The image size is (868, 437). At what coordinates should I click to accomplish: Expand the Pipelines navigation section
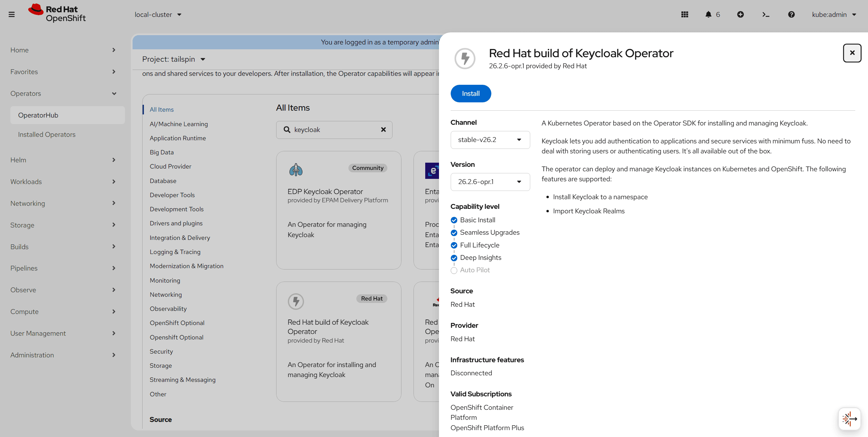(x=63, y=268)
